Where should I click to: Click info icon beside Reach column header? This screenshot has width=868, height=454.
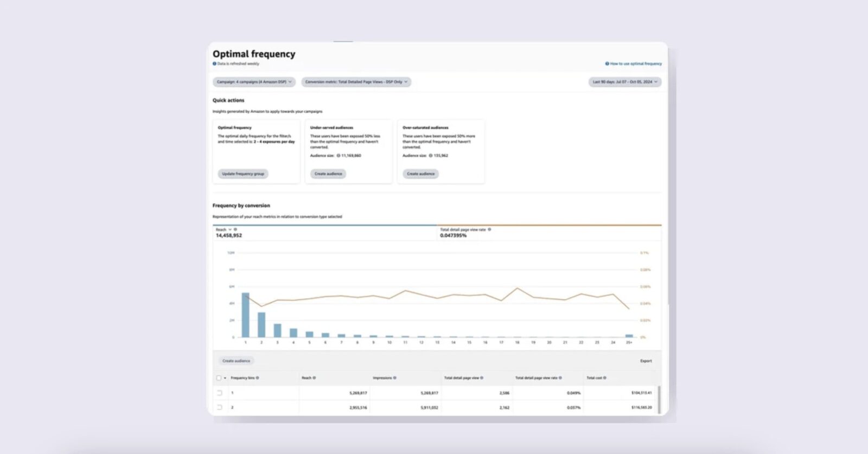[x=314, y=378]
